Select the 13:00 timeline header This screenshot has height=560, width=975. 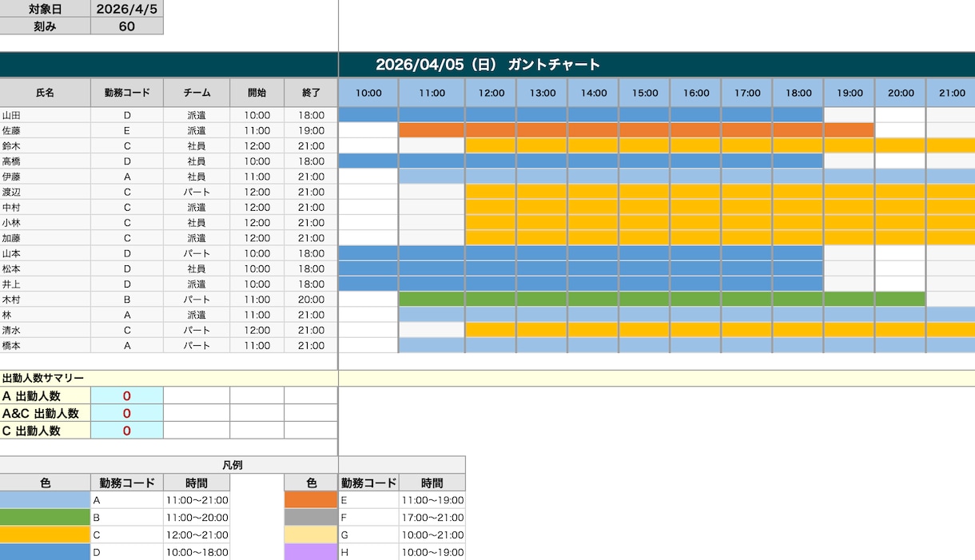click(x=542, y=93)
